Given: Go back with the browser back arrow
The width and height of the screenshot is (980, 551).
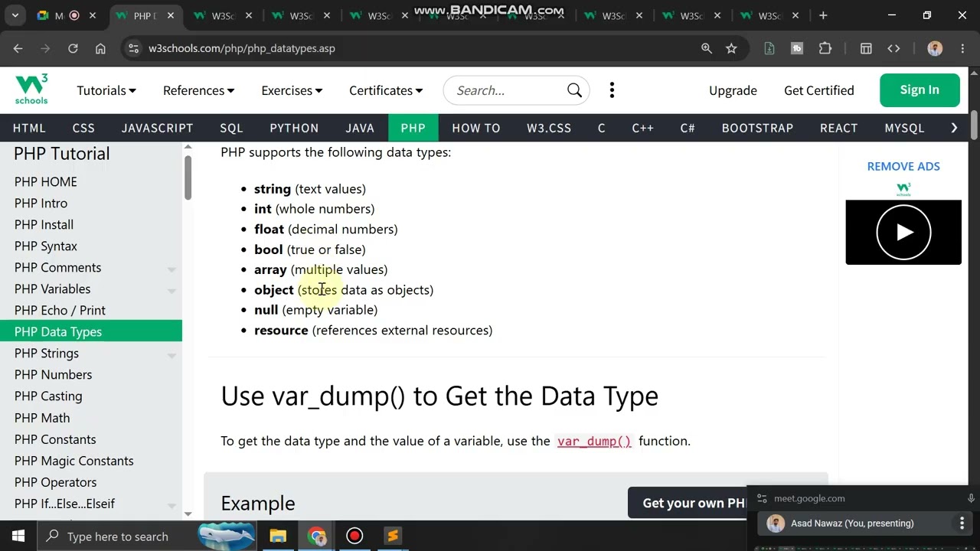Looking at the screenshot, I should 18,48.
